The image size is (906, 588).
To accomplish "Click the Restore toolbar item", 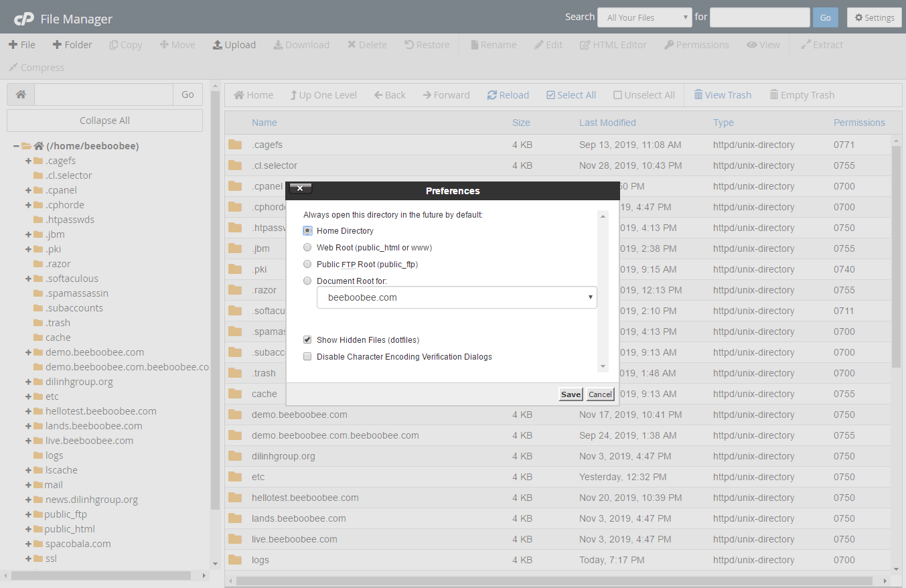I will tap(427, 45).
